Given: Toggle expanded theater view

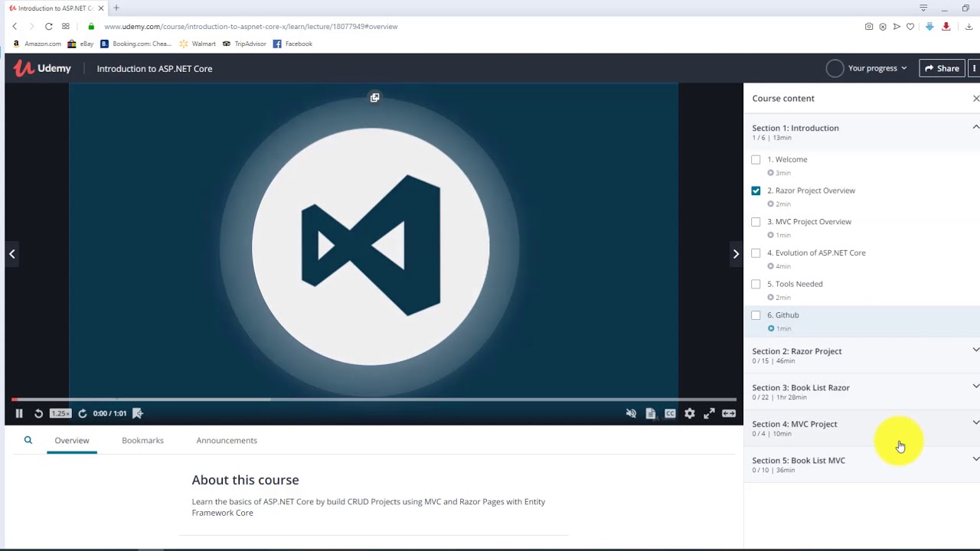Looking at the screenshot, I should click(x=729, y=413).
